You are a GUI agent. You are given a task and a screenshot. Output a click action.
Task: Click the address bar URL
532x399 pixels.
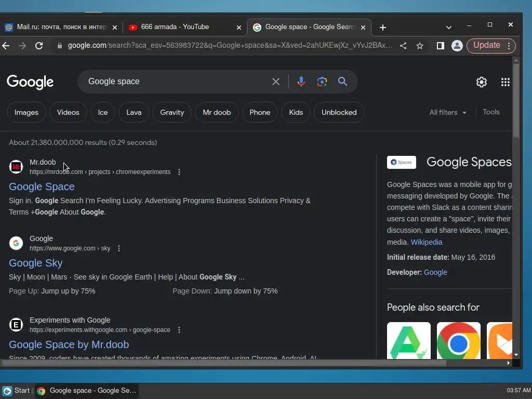pos(230,46)
